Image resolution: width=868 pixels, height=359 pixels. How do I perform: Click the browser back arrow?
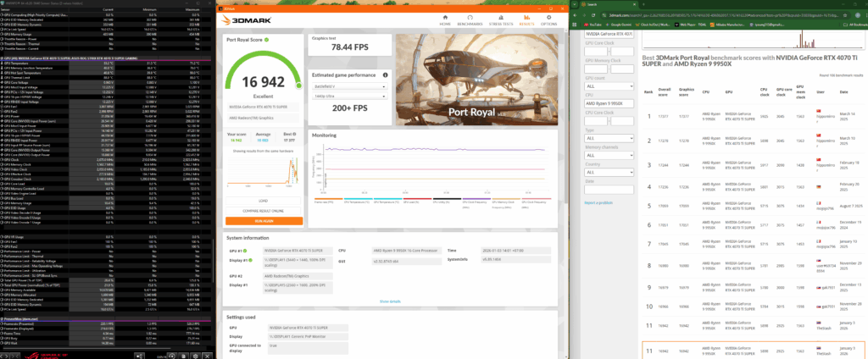(575, 15)
